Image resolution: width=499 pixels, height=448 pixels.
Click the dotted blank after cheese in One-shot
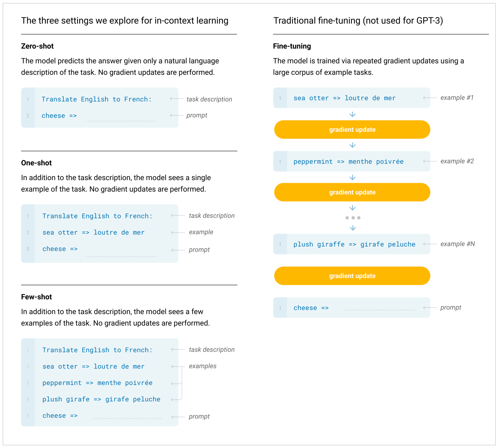point(122,256)
